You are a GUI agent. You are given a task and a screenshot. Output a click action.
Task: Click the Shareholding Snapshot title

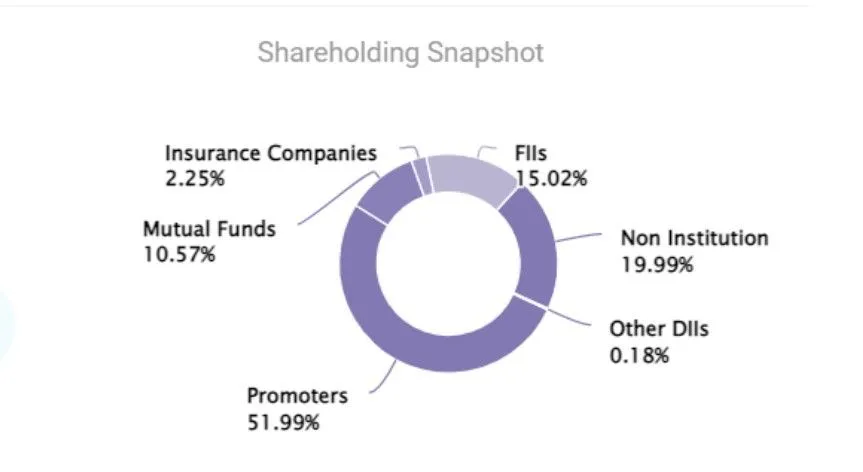point(401,52)
